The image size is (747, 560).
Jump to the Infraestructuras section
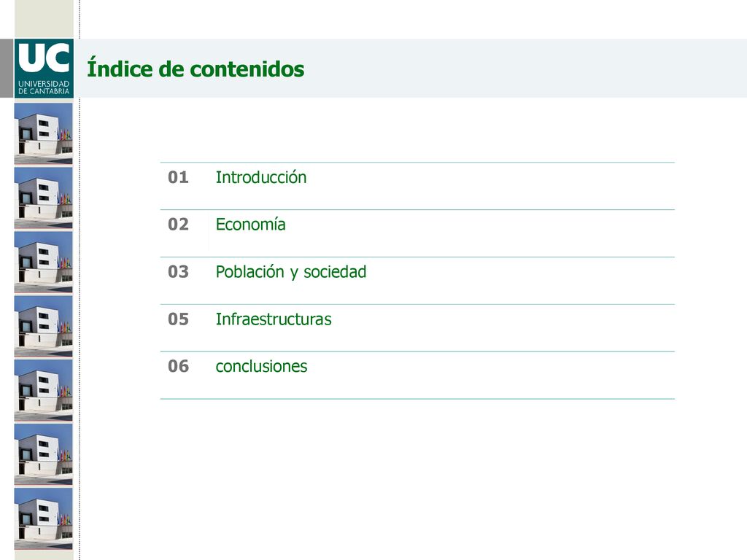point(274,319)
